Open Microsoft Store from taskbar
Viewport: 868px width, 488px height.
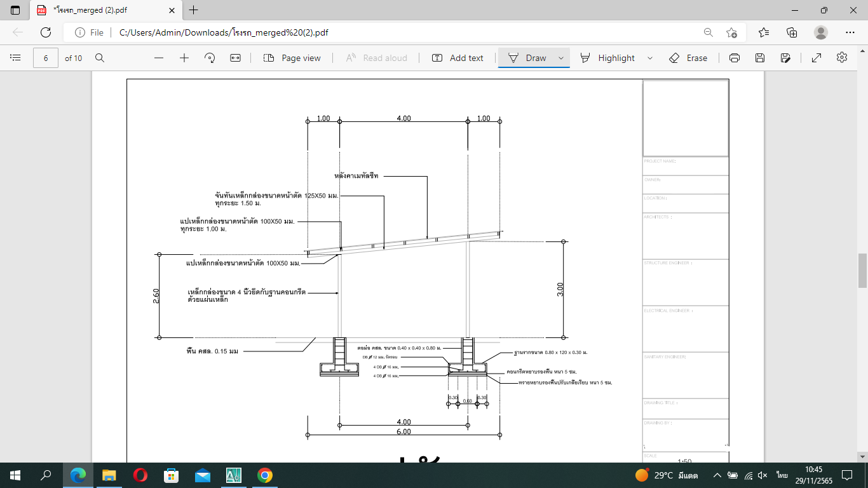coord(172,475)
